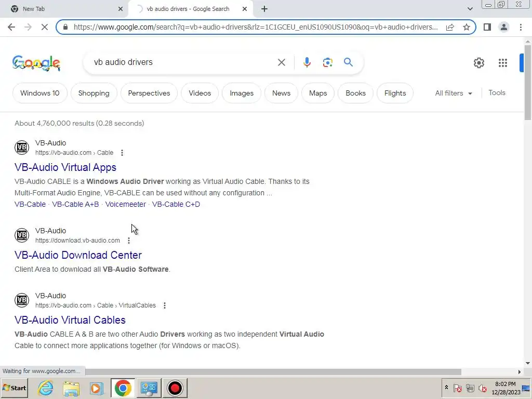Open options for VirtualCables result
Image resolution: width=532 pixels, height=399 pixels.
(165, 305)
